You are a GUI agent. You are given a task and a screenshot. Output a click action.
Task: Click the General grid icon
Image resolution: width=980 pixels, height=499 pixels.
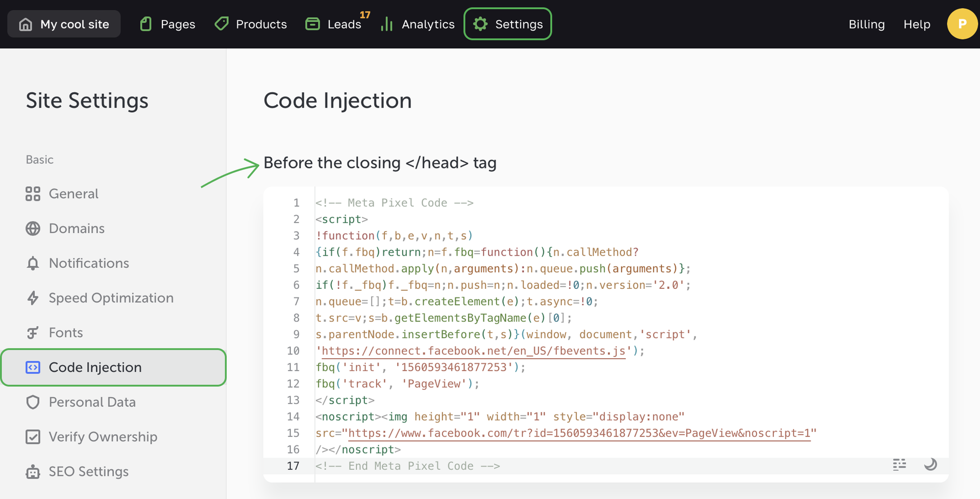(33, 194)
